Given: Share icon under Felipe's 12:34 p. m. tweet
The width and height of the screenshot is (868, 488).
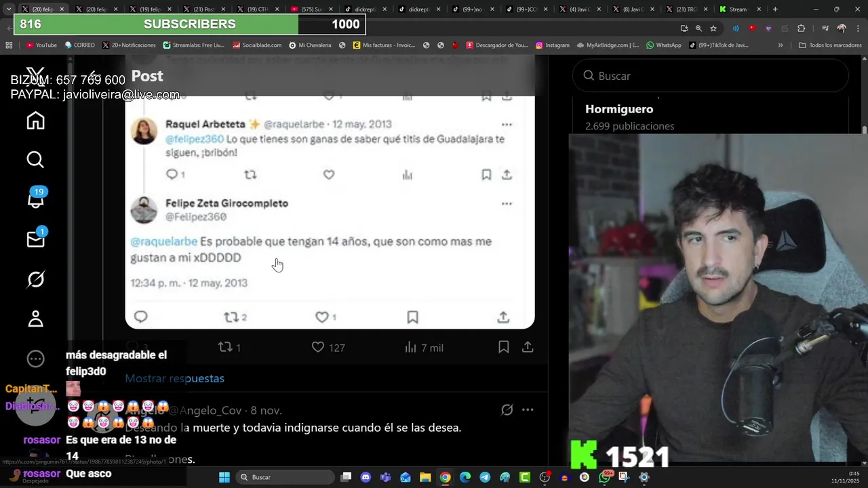Looking at the screenshot, I should [503, 317].
